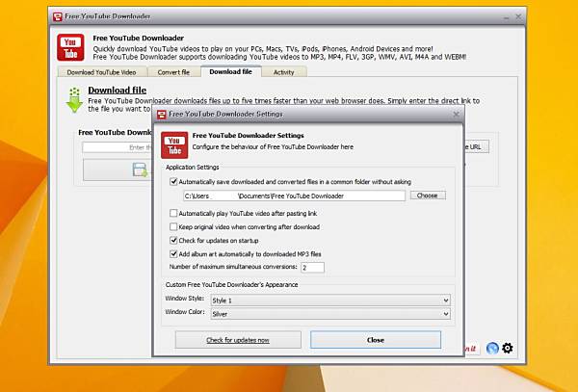Open the Window Color dropdown

[x=330, y=314]
